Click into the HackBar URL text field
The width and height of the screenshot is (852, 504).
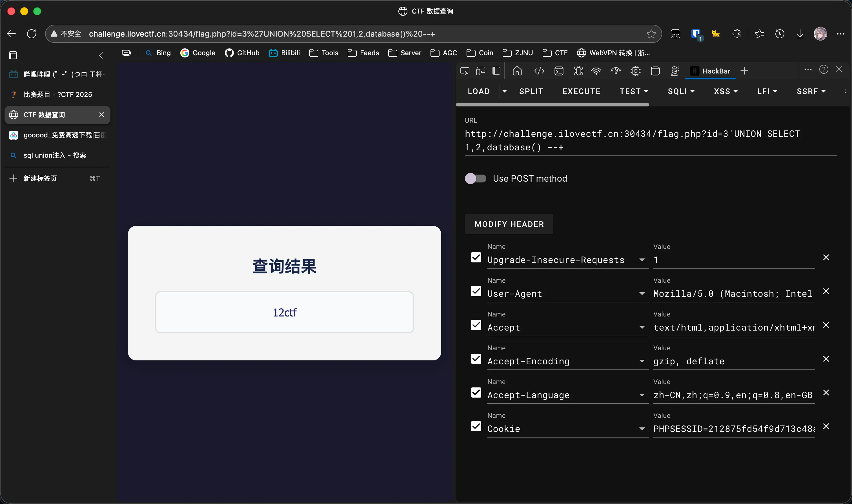[632, 140]
